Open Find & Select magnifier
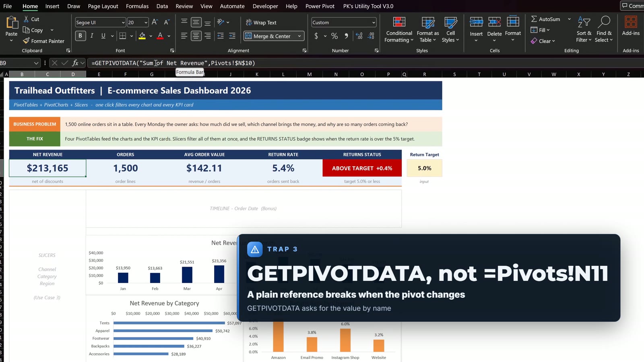The height and width of the screenshot is (362, 644). click(x=604, y=29)
